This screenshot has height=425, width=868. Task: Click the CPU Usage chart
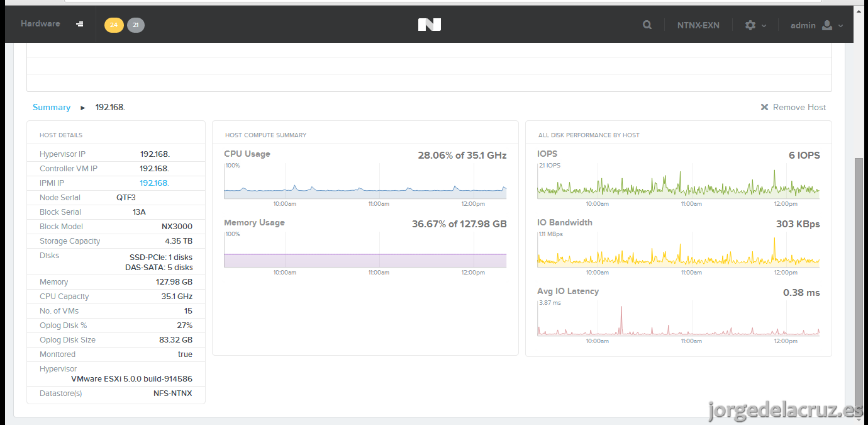365,181
